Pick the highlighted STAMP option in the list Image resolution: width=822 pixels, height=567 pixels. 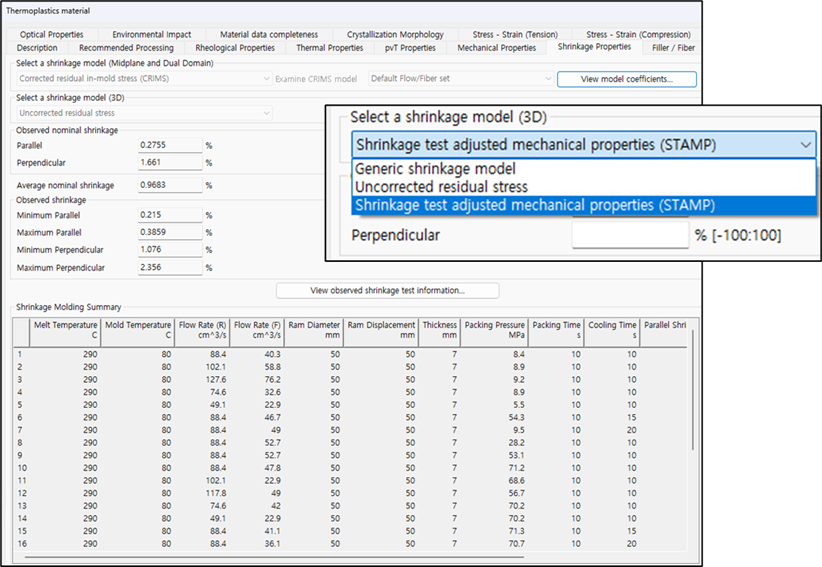point(536,205)
